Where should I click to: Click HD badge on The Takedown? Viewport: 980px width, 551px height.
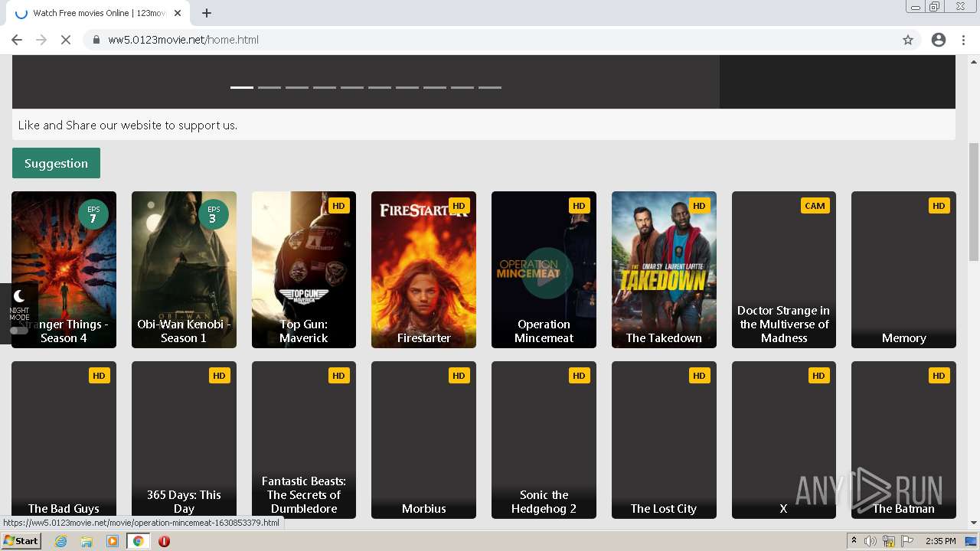[x=698, y=206]
